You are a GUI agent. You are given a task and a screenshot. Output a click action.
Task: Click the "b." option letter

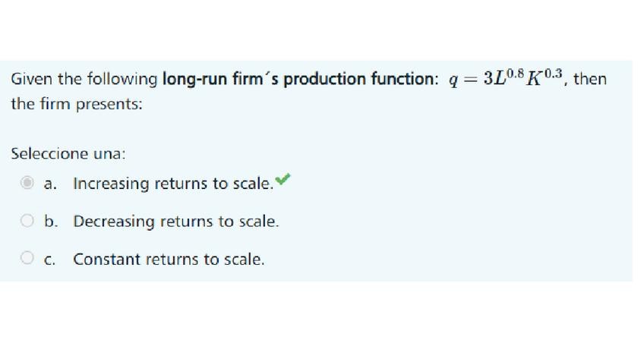pos(51,222)
